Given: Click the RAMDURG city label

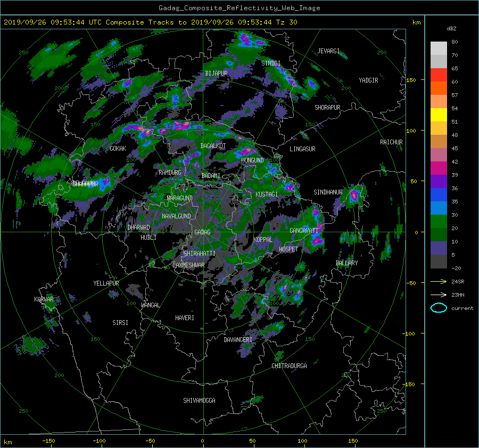Looking at the screenshot, I should (x=170, y=173).
